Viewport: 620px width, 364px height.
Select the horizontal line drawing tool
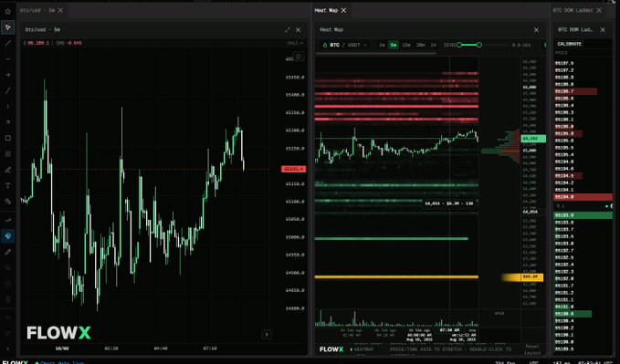(8, 59)
